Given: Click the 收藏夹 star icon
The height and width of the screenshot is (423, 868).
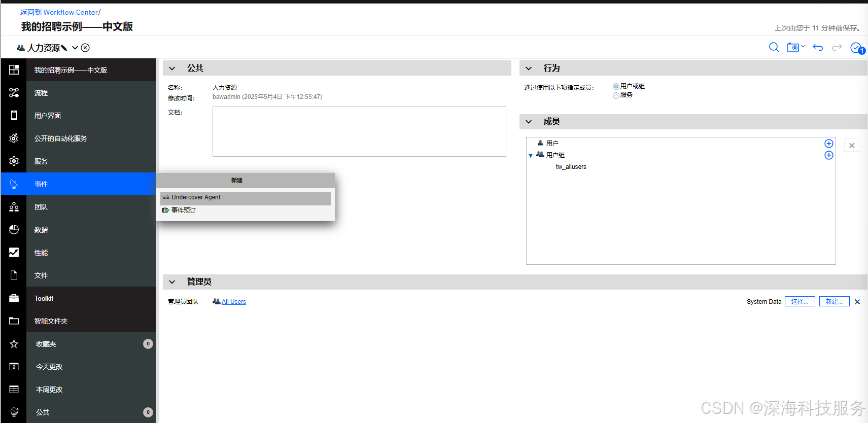Looking at the screenshot, I should 14,344.
